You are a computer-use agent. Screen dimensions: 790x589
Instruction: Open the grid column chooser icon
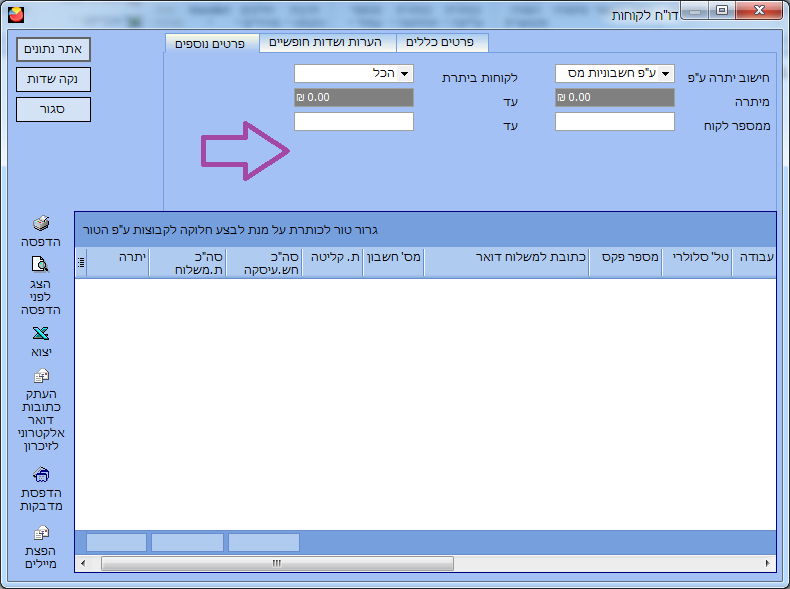coord(81,262)
